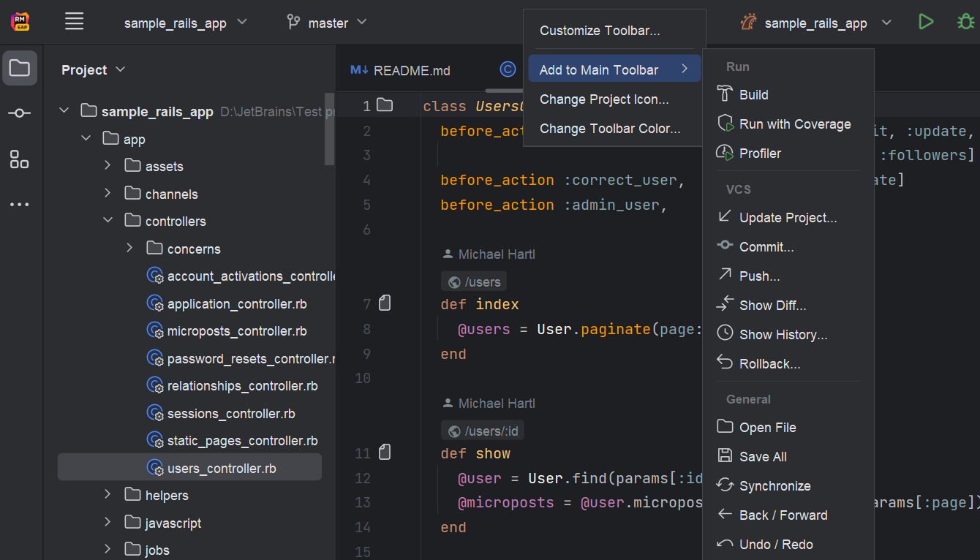Open sessions_controller.rb in project tree

point(230,414)
